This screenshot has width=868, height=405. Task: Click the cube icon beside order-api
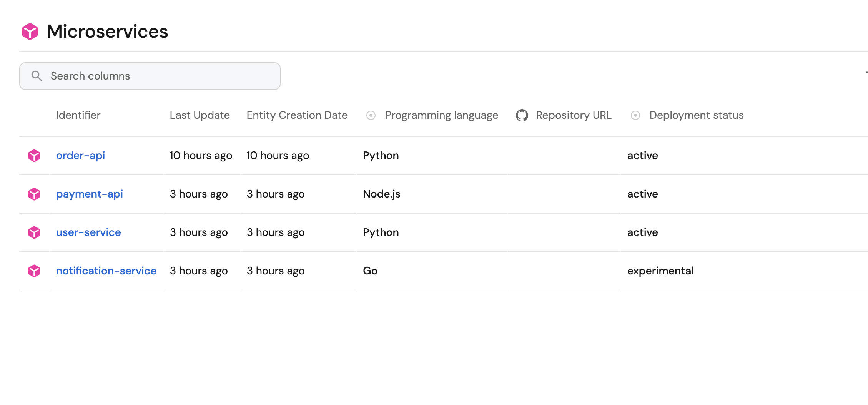coord(34,156)
